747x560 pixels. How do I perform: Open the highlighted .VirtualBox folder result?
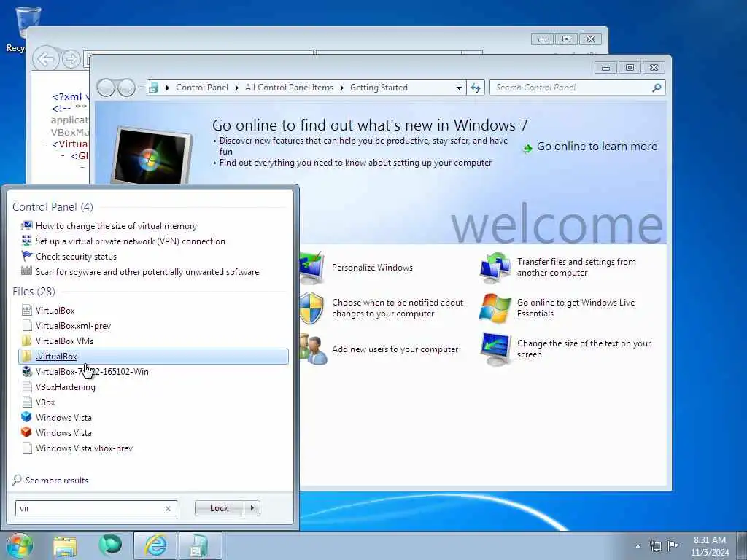tap(153, 356)
